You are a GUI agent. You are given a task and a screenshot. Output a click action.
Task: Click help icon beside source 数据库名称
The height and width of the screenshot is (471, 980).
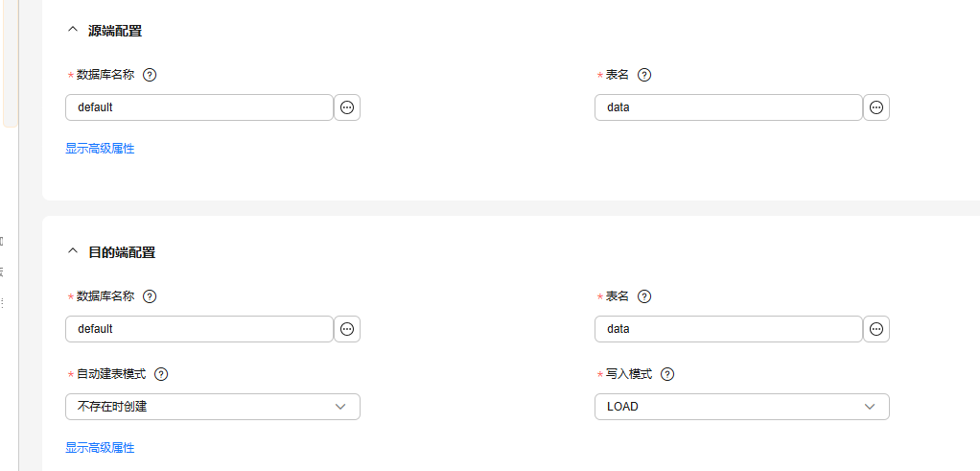(150, 75)
